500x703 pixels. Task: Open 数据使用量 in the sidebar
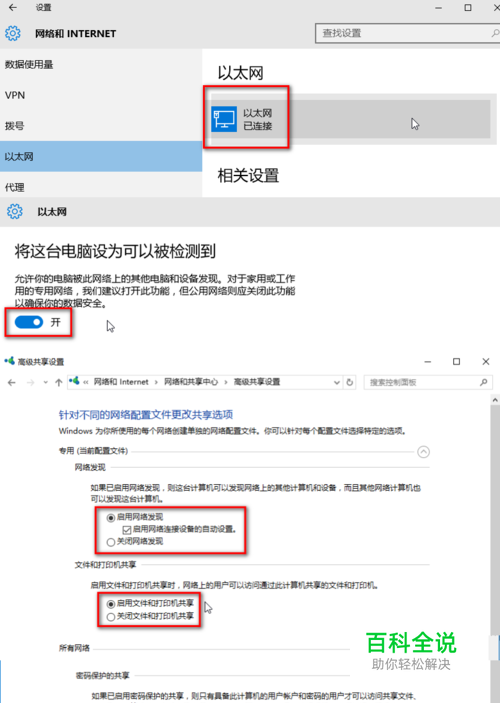click(x=101, y=65)
